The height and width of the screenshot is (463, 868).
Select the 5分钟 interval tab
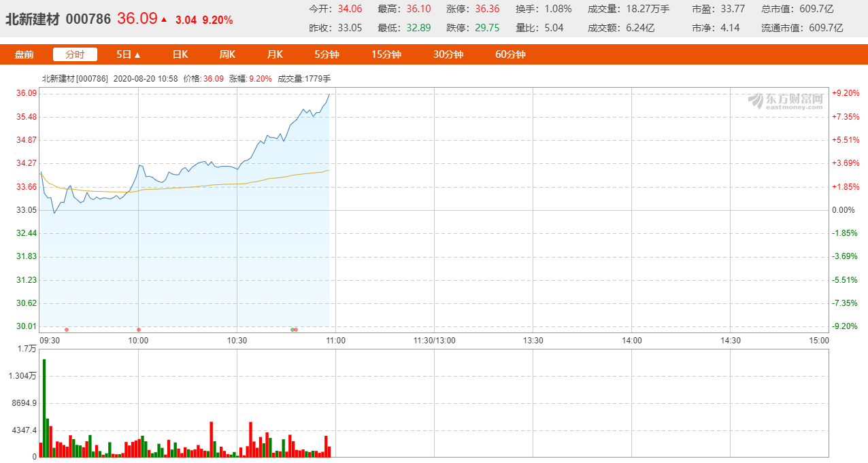click(x=327, y=54)
